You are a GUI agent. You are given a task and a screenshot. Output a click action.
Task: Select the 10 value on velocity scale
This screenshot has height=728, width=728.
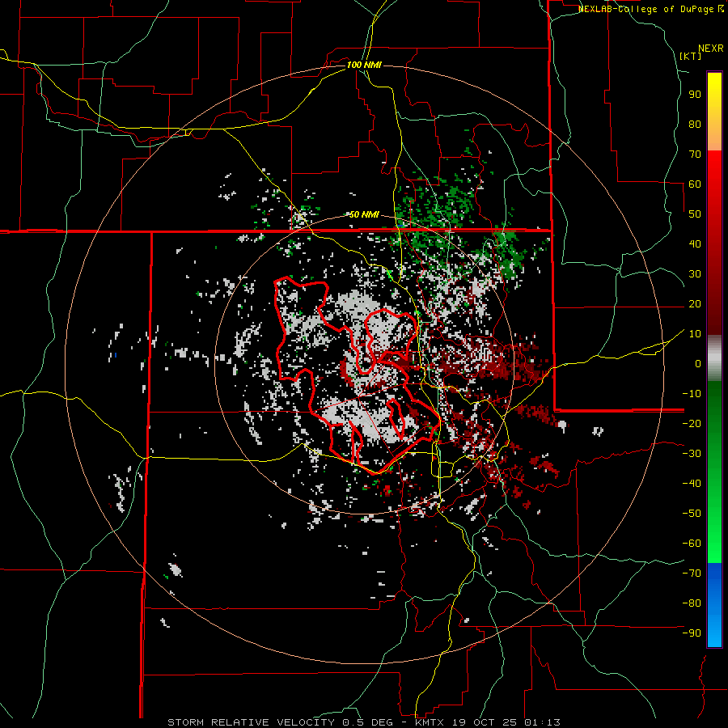click(x=695, y=334)
